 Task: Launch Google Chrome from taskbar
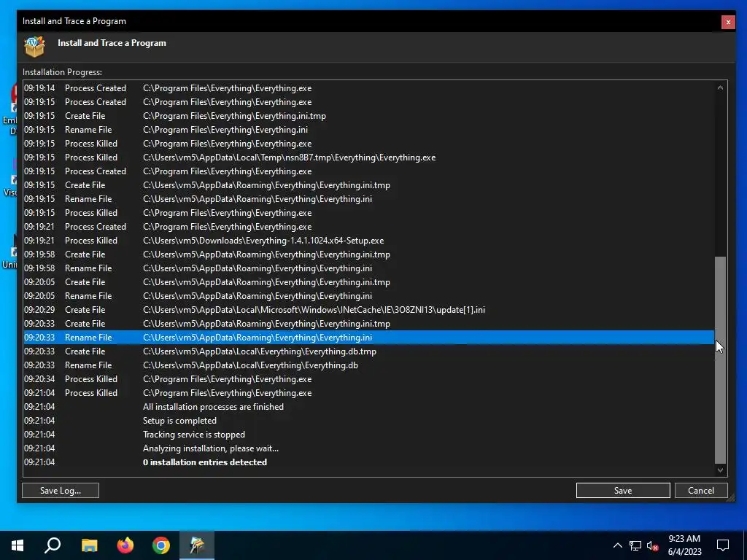click(x=161, y=545)
